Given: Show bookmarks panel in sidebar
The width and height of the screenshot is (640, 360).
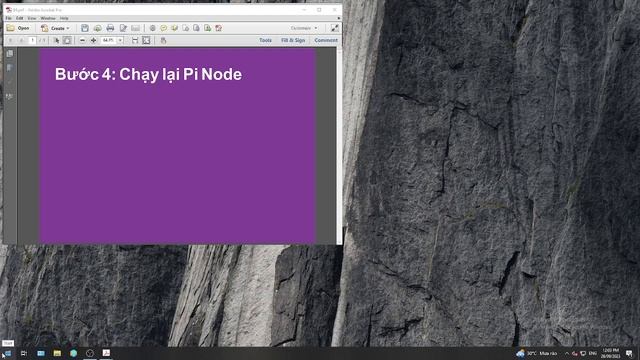Looking at the screenshot, I should click(x=10, y=67).
